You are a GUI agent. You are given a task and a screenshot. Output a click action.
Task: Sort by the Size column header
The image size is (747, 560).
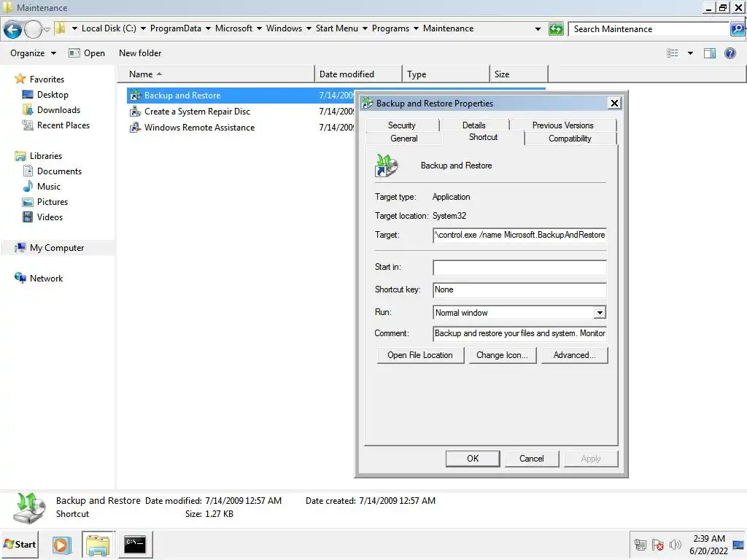(x=519, y=74)
